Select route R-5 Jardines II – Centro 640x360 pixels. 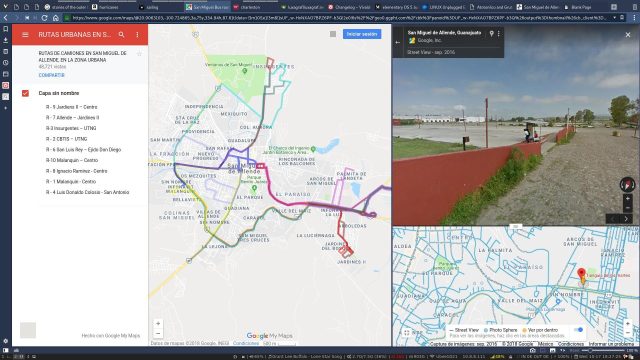71,107
